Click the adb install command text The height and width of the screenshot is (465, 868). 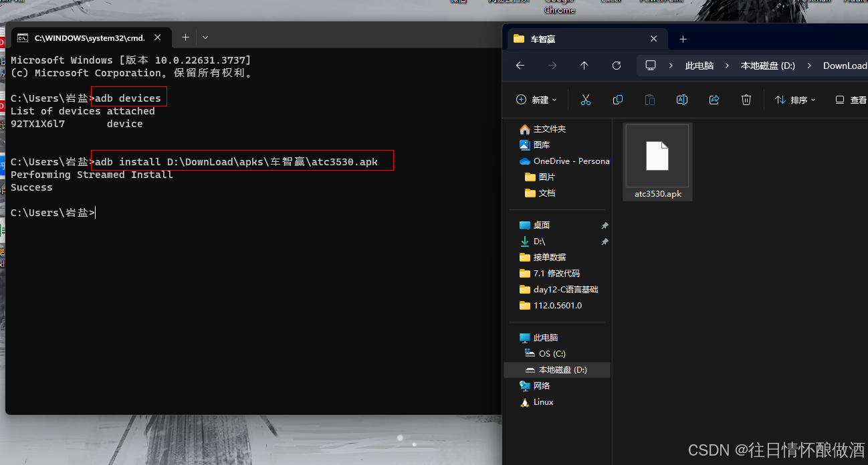click(236, 162)
